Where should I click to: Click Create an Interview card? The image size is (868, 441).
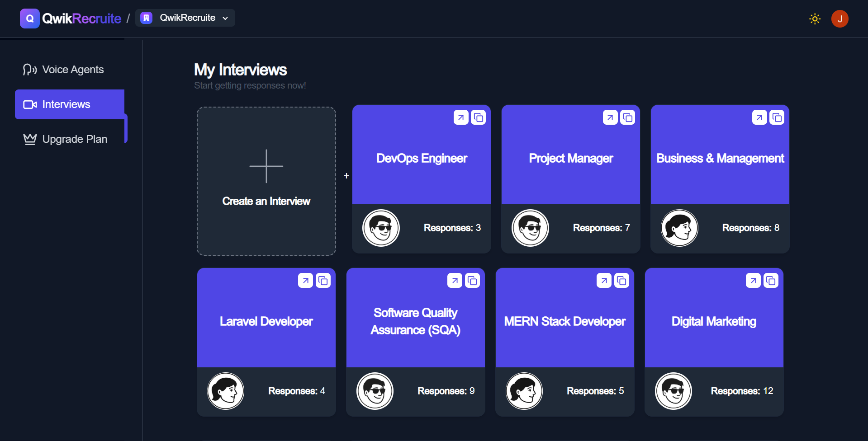point(266,181)
